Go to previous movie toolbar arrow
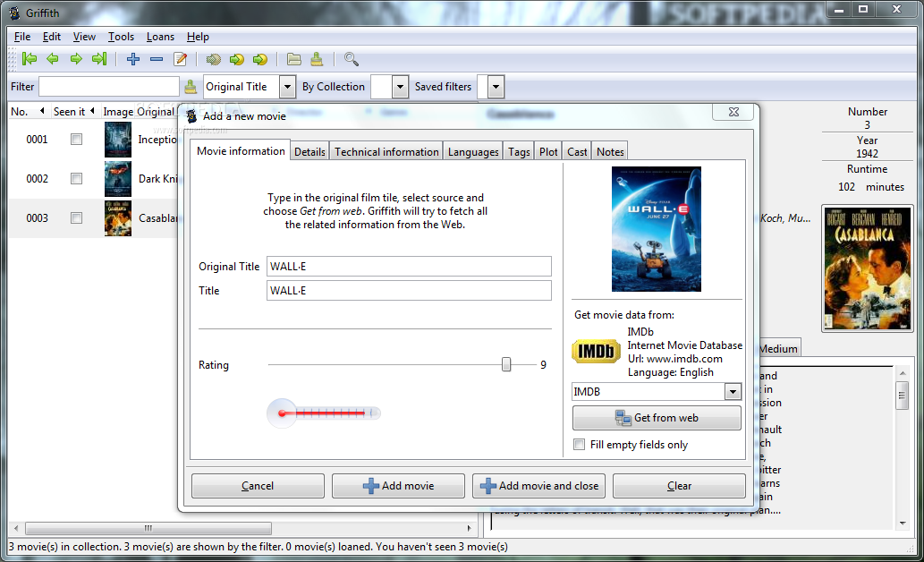Image resolution: width=924 pixels, height=562 pixels. point(53,58)
